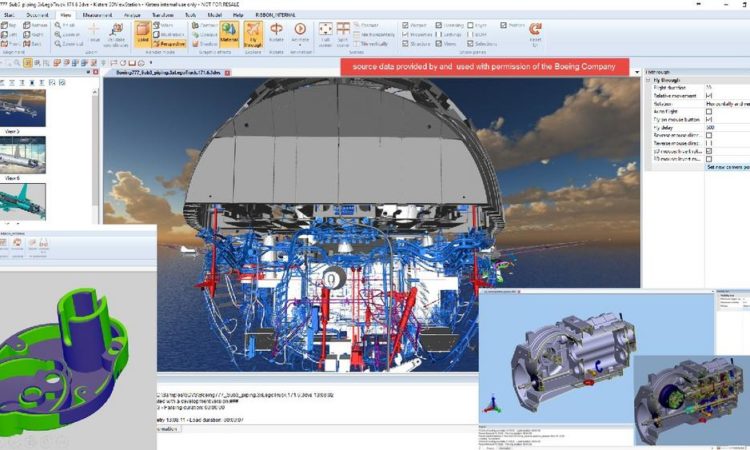Click the Split scene icon
Image resolution: width=750 pixels, height=450 pixels.
(343, 29)
